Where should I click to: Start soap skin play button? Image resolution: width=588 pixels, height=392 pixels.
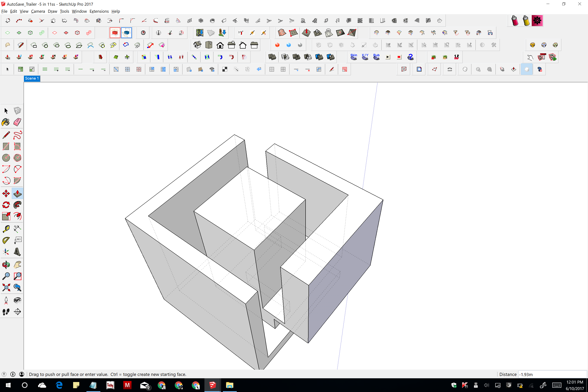pos(388,57)
